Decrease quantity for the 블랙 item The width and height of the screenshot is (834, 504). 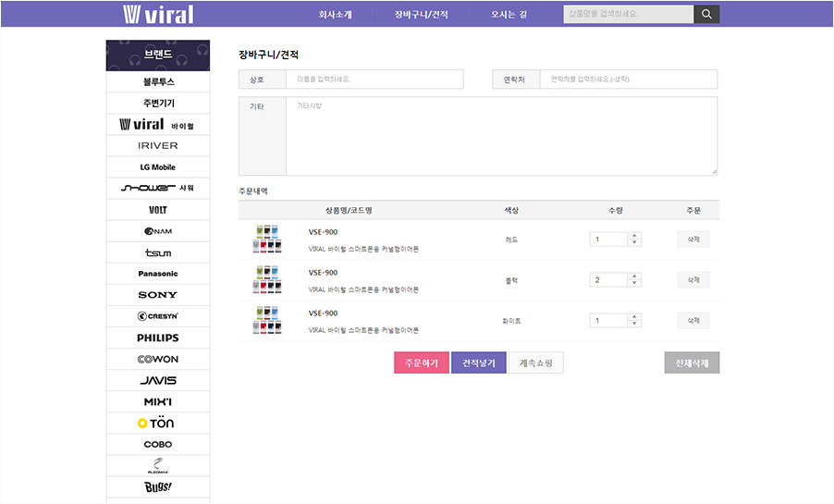click(634, 283)
